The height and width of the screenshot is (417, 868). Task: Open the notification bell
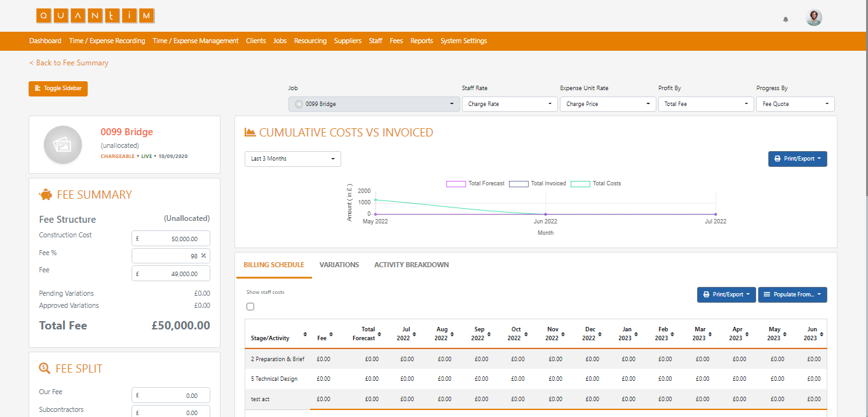pyautogui.click(x=785, y=20)
